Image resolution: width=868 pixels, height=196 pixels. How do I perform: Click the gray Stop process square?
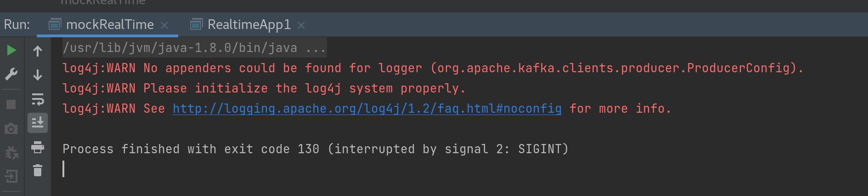[x=11, y=104]
